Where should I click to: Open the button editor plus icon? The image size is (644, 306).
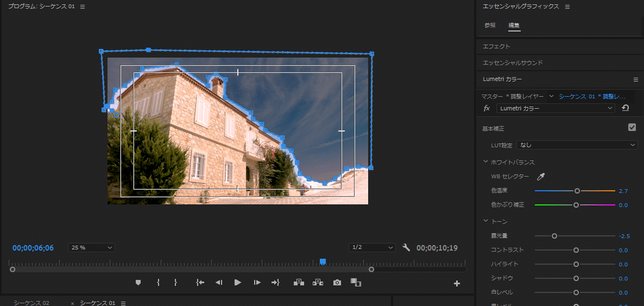click(x=457, y=283)
